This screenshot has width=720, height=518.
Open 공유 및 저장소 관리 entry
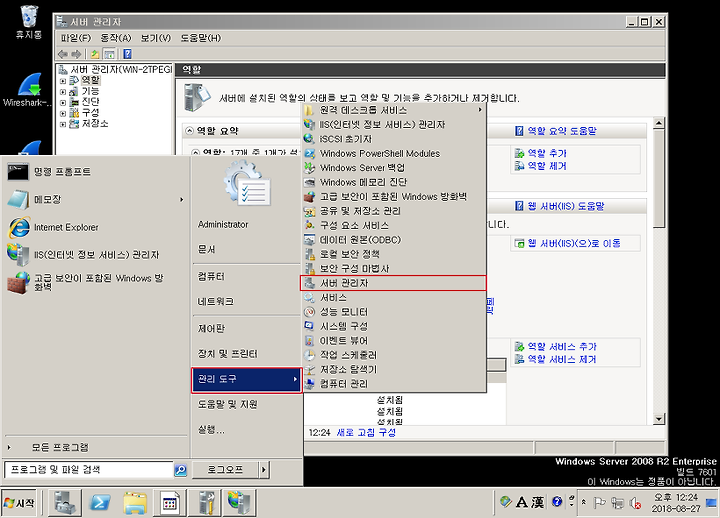coord(393,211)
